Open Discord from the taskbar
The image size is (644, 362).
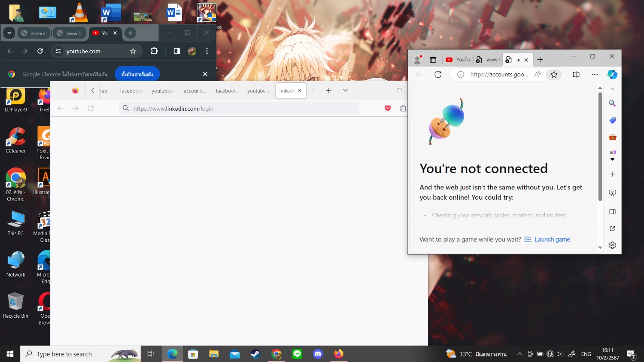point(318,354)
